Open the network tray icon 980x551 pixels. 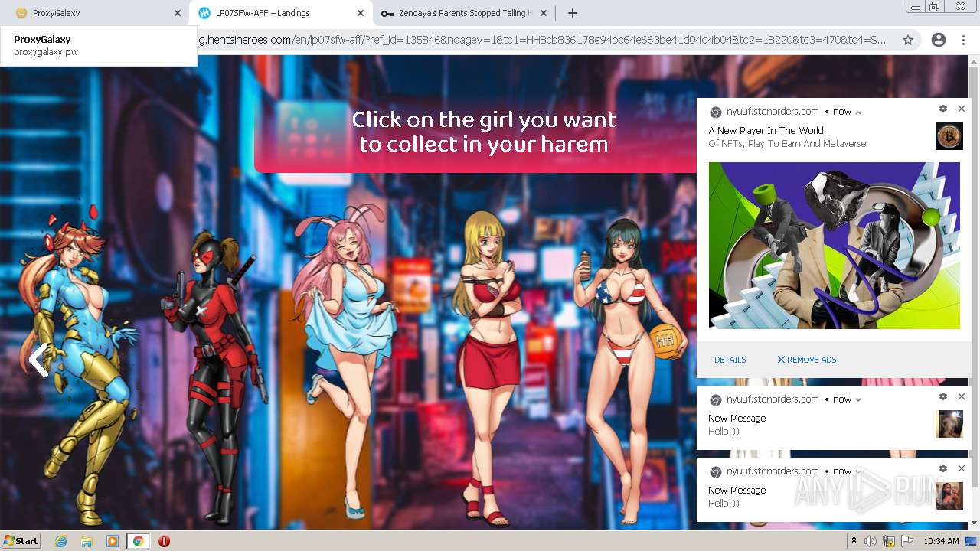pos(889,541)
